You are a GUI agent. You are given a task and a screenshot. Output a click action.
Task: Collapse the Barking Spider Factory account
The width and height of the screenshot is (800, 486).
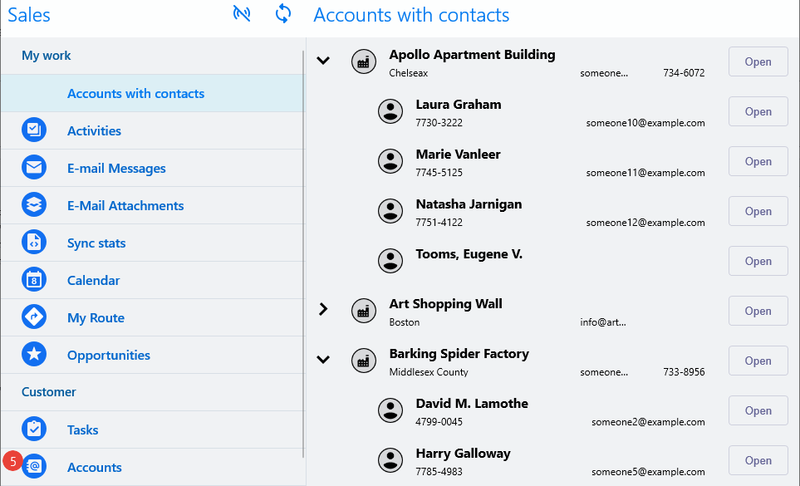click(x=323, y=360)
